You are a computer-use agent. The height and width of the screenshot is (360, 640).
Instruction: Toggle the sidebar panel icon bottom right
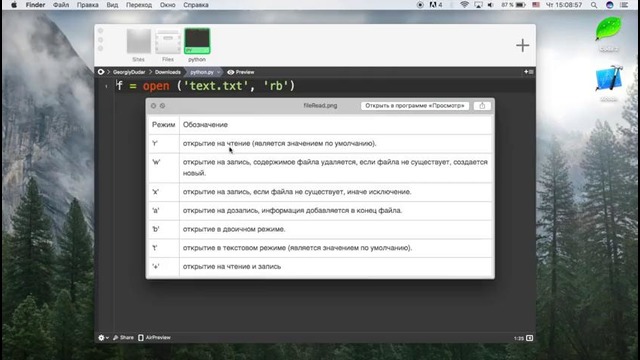click(529, 338)
